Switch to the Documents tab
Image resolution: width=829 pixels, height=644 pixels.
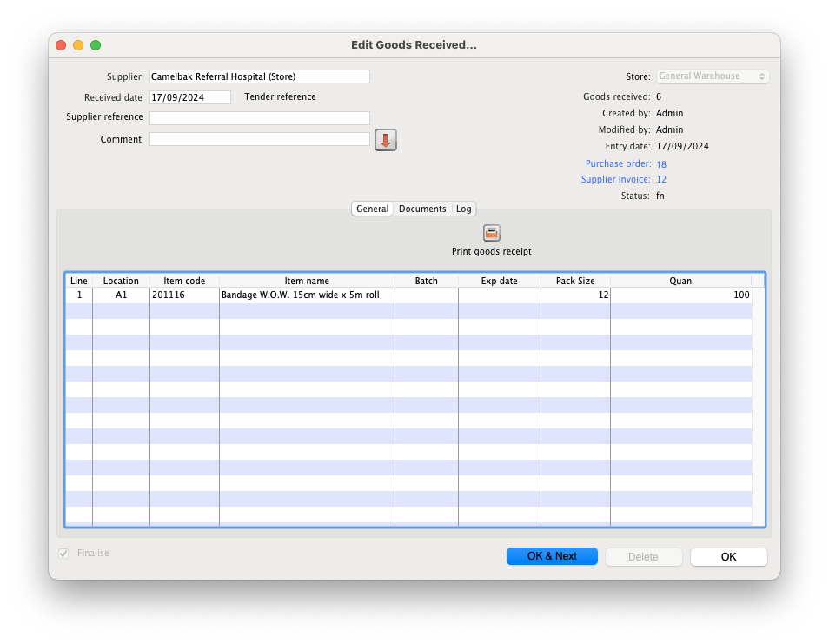[422, 209]
